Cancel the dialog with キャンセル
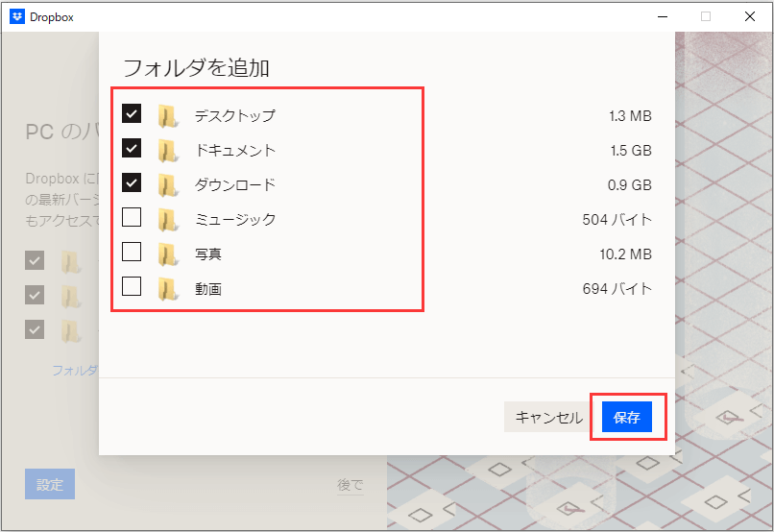This screenshot has width=774, height=532. tap(548, 417)
